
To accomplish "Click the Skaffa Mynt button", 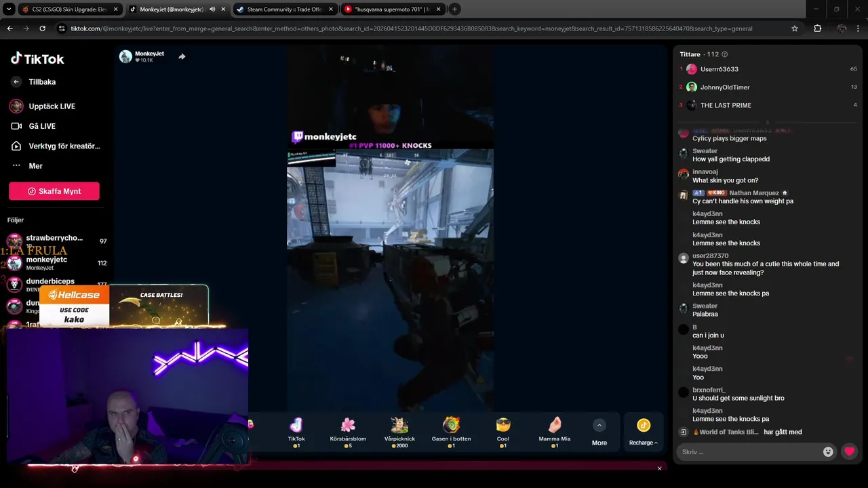I will click(x=54, y=191).
